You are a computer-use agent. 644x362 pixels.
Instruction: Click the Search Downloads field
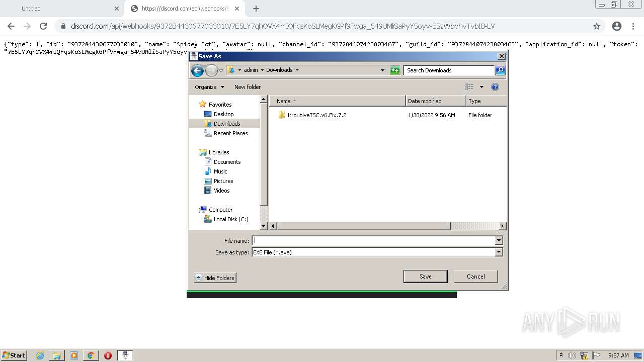(449, 70)
